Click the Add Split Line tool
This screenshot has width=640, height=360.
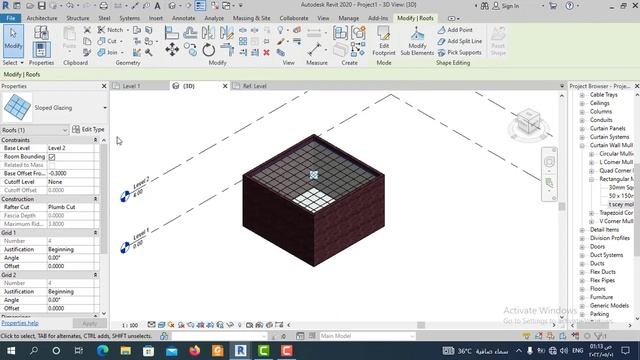coord(460,41)
